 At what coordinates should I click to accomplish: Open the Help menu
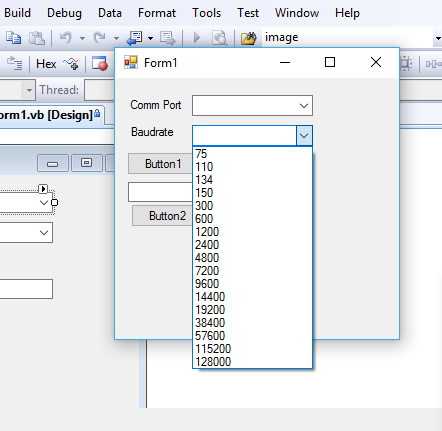(x=347, y=13)
